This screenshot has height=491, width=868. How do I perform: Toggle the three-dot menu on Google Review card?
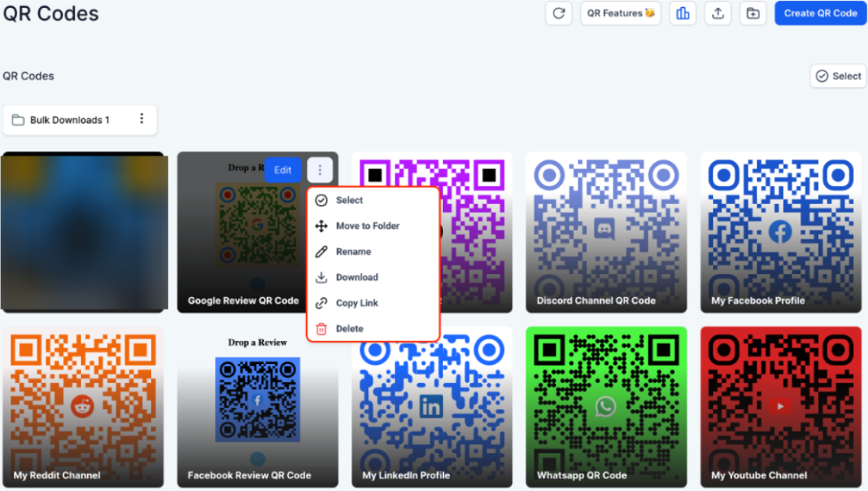pyautogui.click(x=320, y=170)
